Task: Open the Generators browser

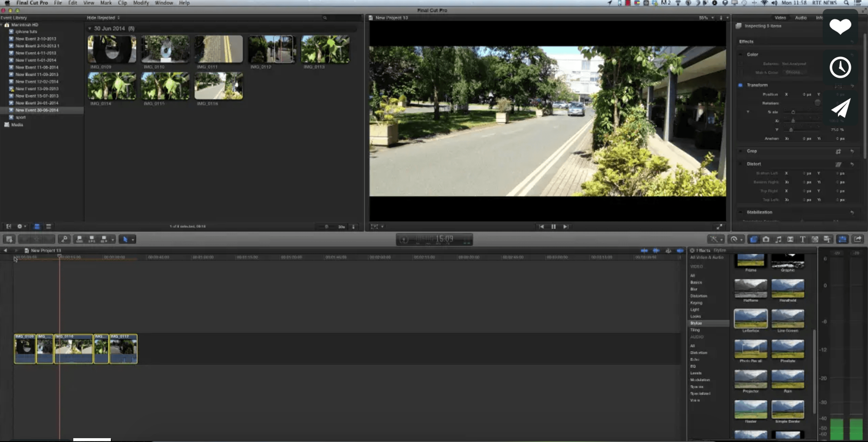Action: pos(815,239)
